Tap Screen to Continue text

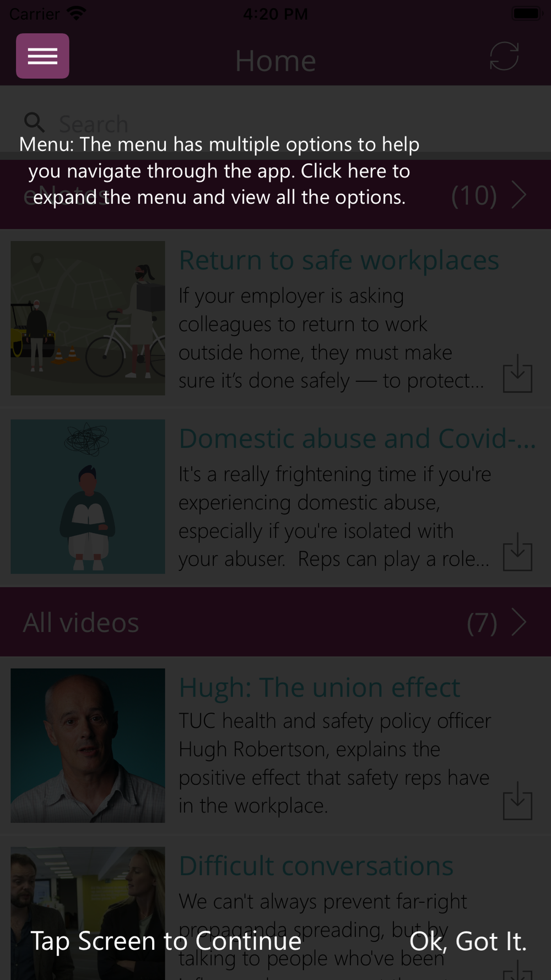point(166,940)
